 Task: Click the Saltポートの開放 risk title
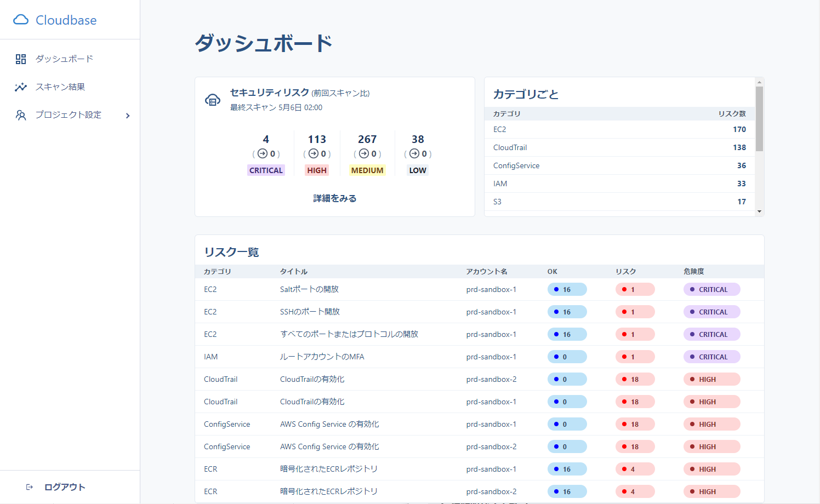pyautogui.click(x=309, y=289)
